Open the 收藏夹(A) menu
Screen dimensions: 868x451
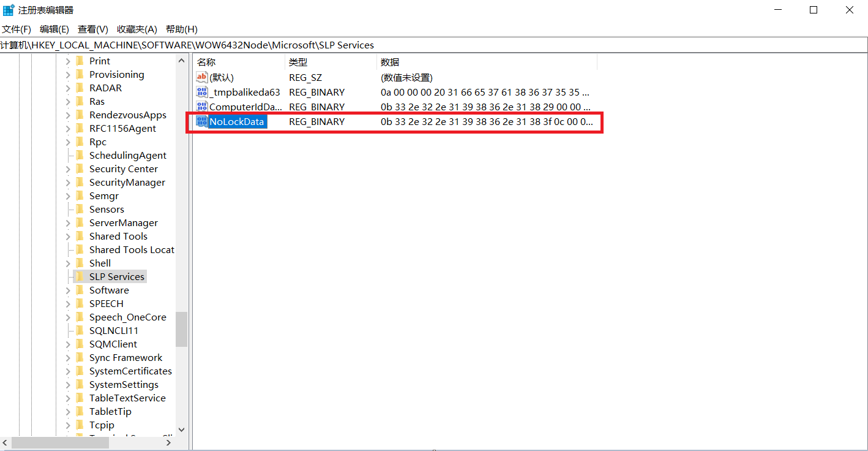(137, 29)
